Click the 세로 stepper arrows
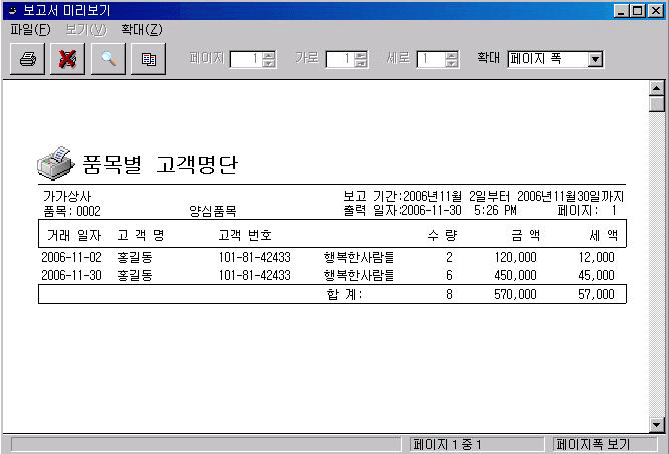This screenshot has height=454, width=669. tap(452, 59)
